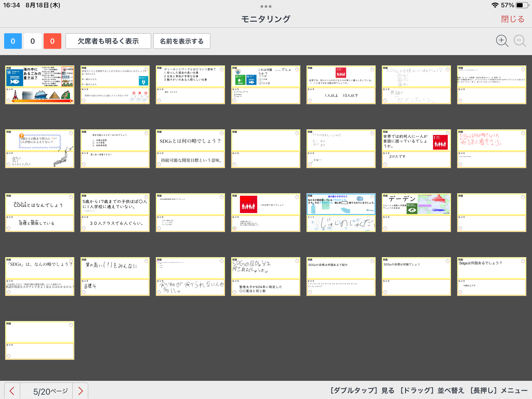532x399 pixels.
Task: Toggle 名前を表示する name display
Action: click(182, 41)
